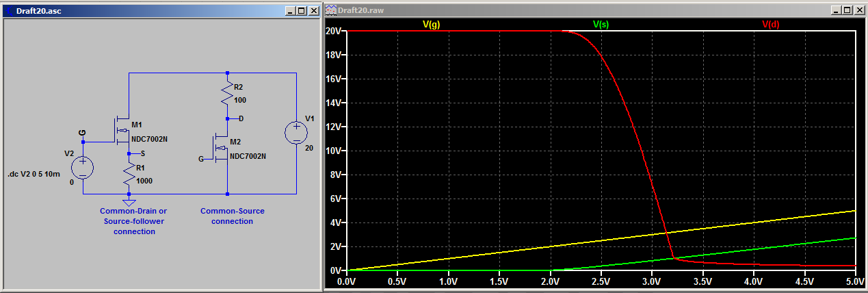Screen dimensions: 868x293
Task: Click the 'Common-Source connection' text
Action: (x=232, y=216)
